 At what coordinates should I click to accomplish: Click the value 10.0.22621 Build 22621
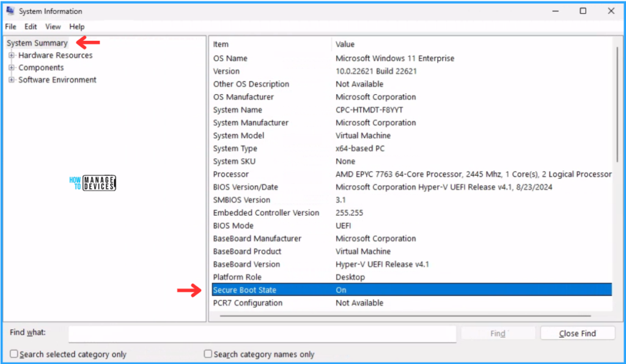tap(376, 71)
